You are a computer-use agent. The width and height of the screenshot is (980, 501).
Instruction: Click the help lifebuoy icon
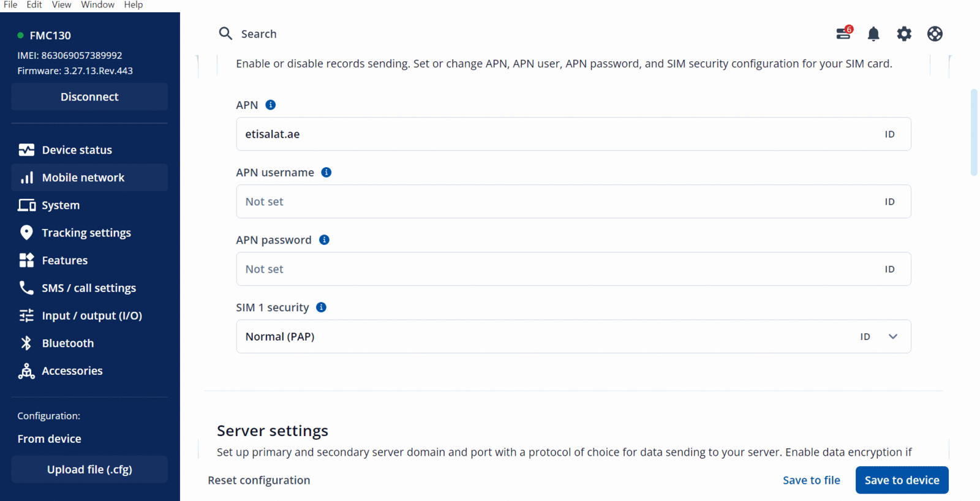935,34
